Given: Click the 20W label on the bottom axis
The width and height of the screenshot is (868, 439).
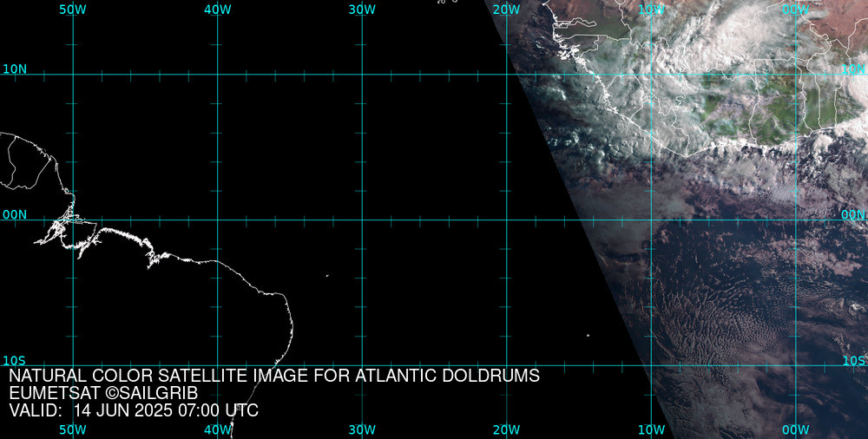Looking at the screenshot, I should [x=507, y=430].
